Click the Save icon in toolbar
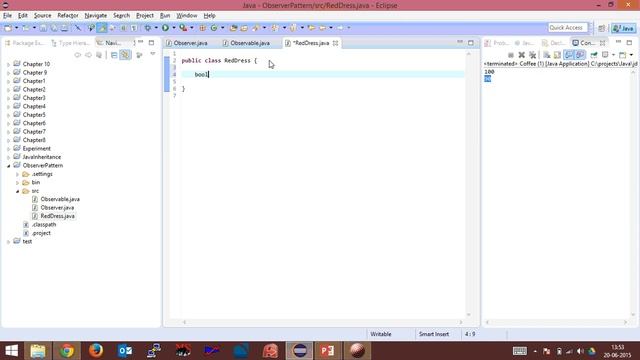 [43, 28]
